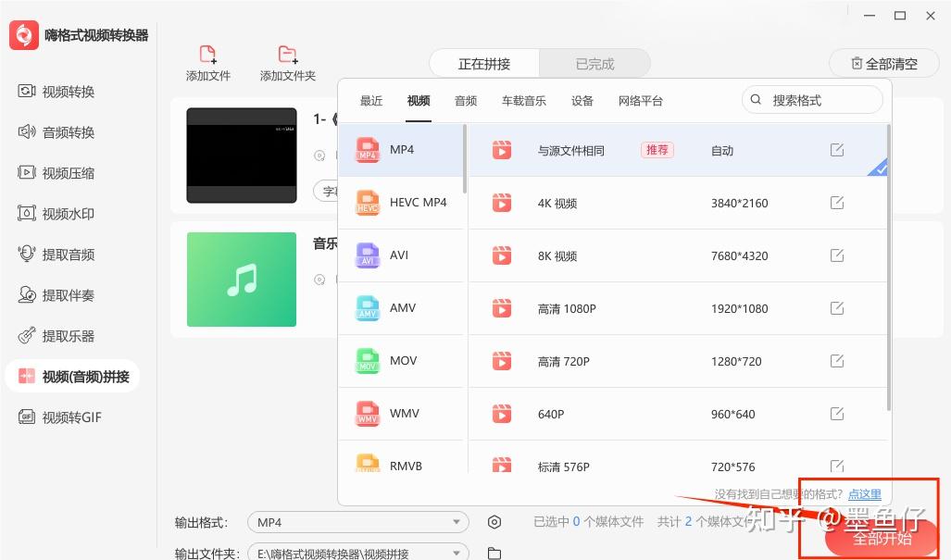The height and width of the screenshot is (560, 951).
Task: Switch to the 设备 device tab
Action: pos(582,101)
